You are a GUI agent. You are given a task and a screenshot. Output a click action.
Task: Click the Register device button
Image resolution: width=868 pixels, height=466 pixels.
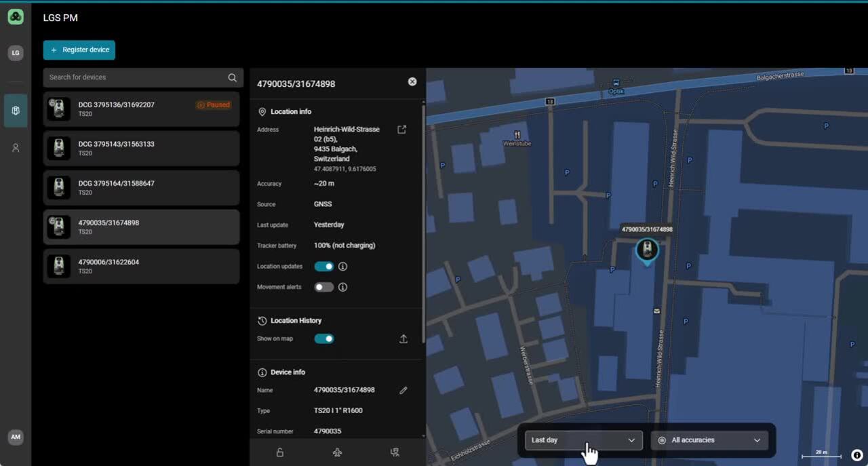tap(79, 50)
